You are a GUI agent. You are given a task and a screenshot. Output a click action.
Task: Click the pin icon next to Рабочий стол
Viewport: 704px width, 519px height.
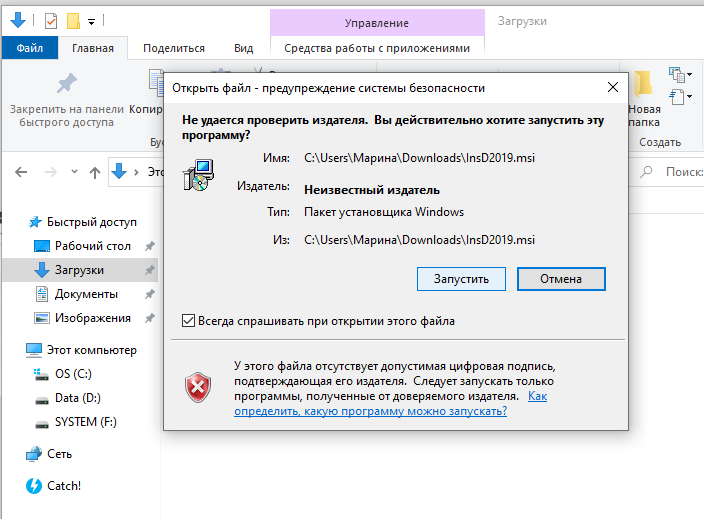(150, 246)
